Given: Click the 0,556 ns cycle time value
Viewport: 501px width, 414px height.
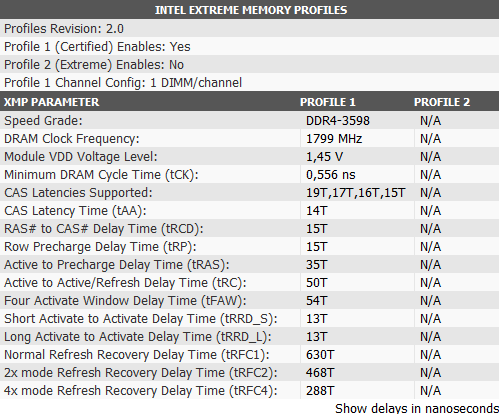Looking at the screenshot, I should pos(331,175).
